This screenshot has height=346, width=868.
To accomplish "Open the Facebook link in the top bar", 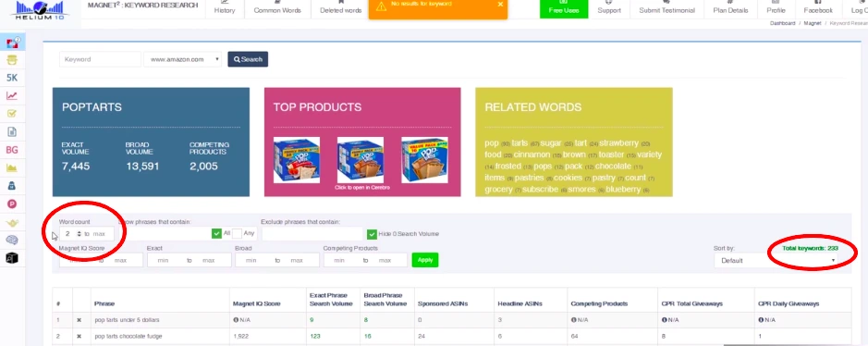I will tap(818, 8).
